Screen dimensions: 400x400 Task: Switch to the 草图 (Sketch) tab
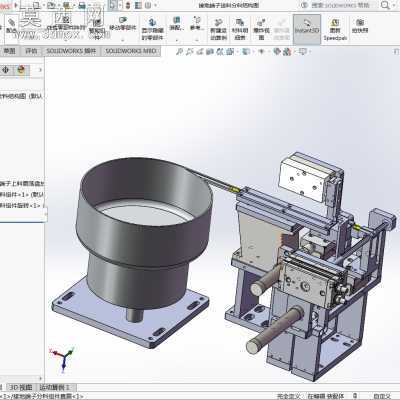pyautogui.click(x=9, y=51)
